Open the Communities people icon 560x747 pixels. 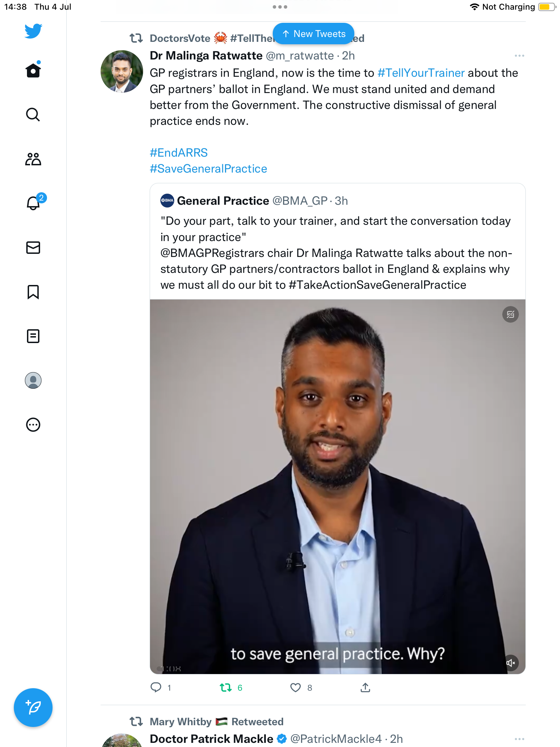33,159
